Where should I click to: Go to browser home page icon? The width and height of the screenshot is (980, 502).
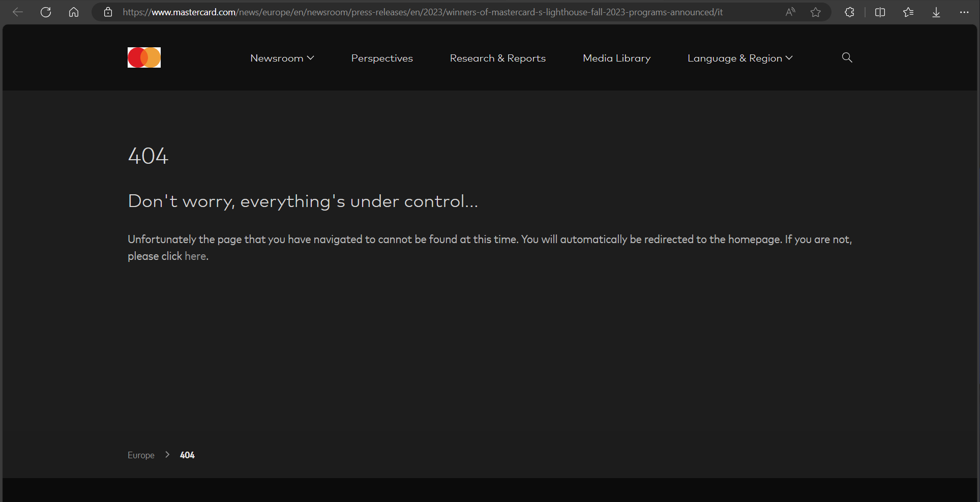74,12
